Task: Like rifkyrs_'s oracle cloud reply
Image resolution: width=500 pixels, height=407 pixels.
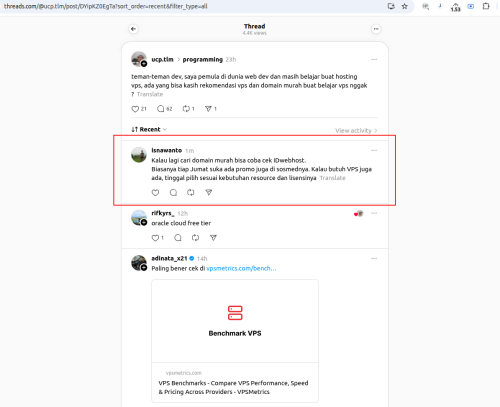Action: tap(155, 238)
